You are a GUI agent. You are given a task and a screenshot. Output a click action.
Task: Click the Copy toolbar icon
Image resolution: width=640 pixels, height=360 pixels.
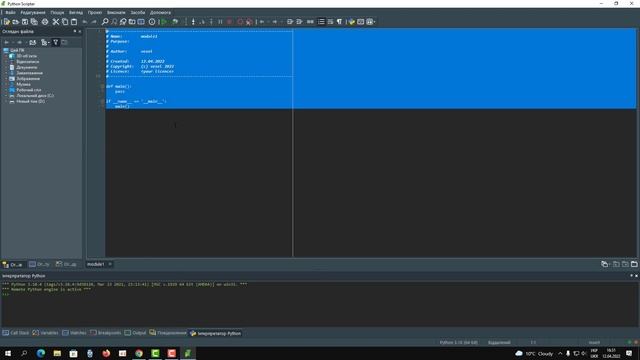(x=65, y=22)
